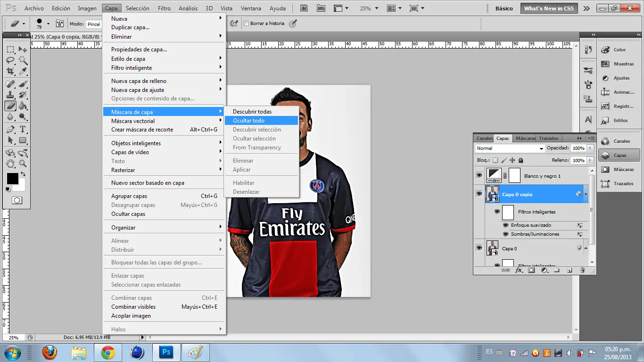Select the Spot Healing Brush tool
Screen dimensions: 644x362
[10, 84]
